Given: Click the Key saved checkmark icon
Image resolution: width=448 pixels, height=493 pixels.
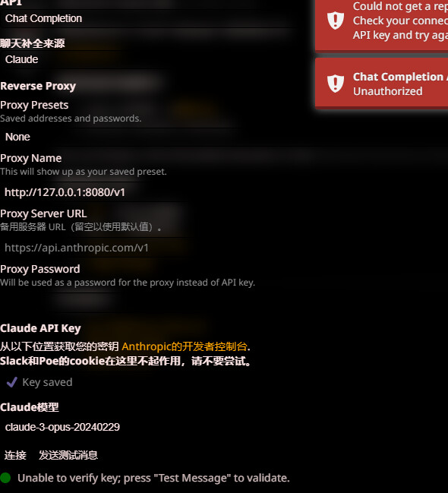Looking at the screenshot, I should [x=12, y=382].
